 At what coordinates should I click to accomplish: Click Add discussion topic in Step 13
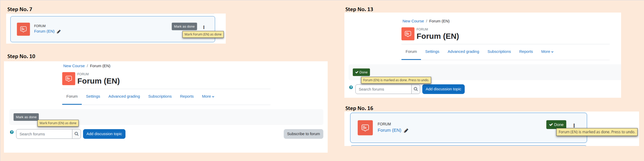pos(444,89)
